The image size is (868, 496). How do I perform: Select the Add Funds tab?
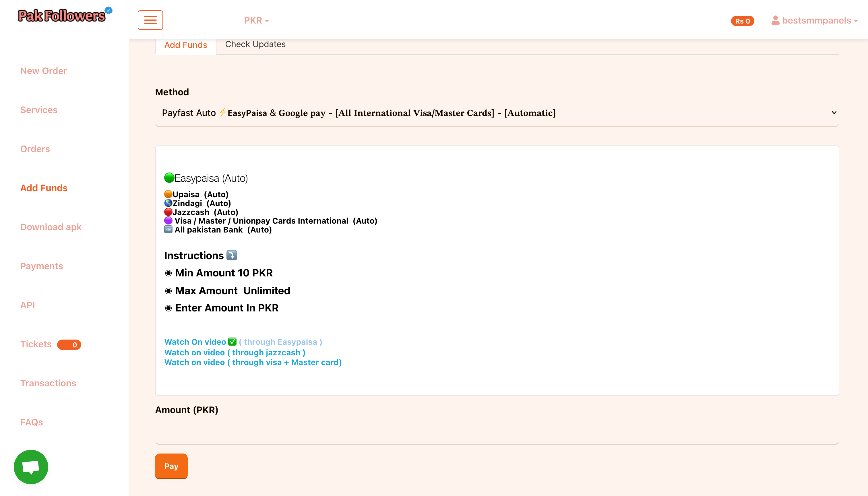tap(185, 45)
